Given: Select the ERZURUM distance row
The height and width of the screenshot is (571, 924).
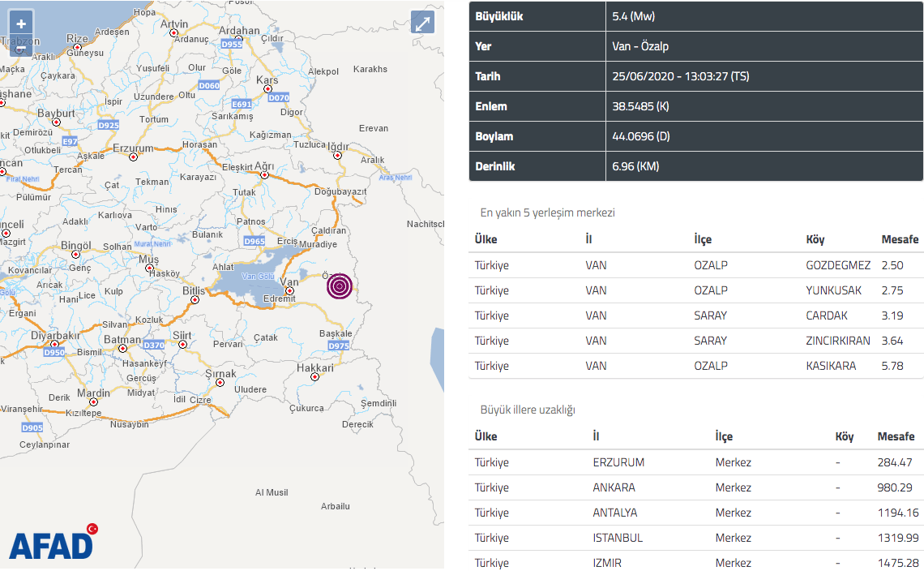Looking at the screenshot, I should [696, 462].
